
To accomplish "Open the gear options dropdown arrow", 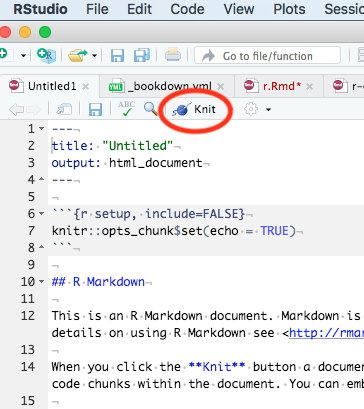I will 268,109.
